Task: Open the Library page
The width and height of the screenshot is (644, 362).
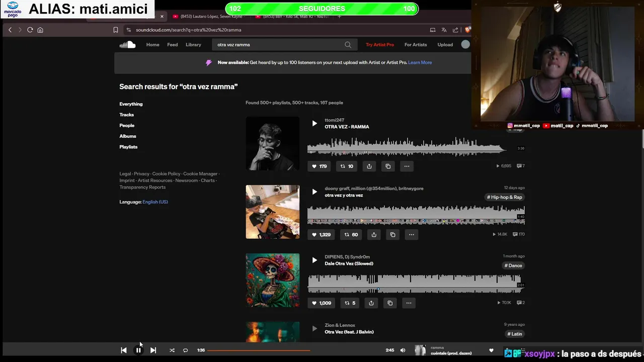Action: coord(193,45)
